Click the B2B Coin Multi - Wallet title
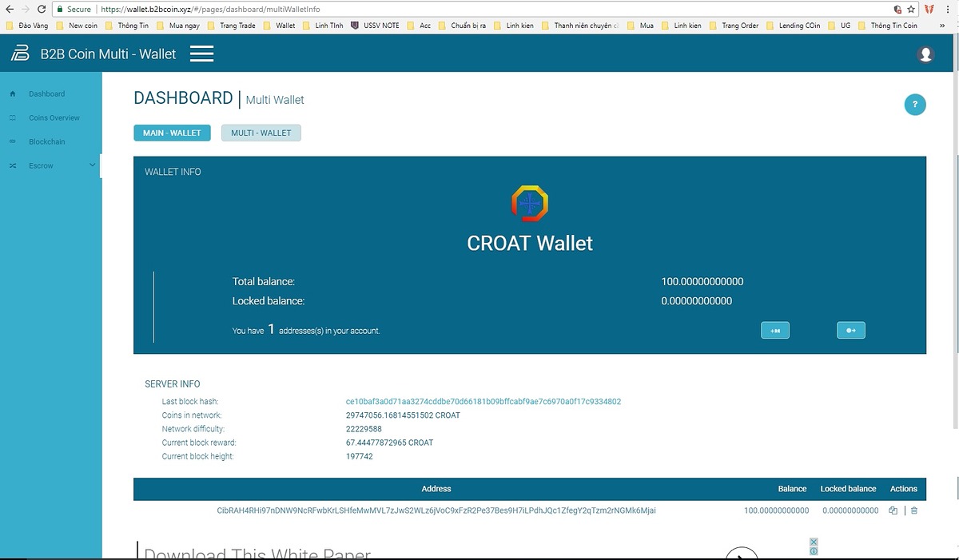 tap(108, 54)
